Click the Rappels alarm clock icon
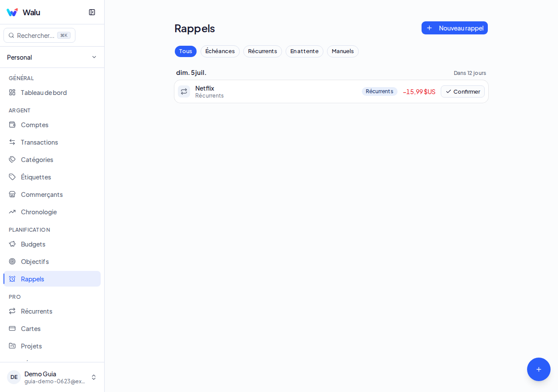This screenshot has width=558, height=392. [12, 279]
